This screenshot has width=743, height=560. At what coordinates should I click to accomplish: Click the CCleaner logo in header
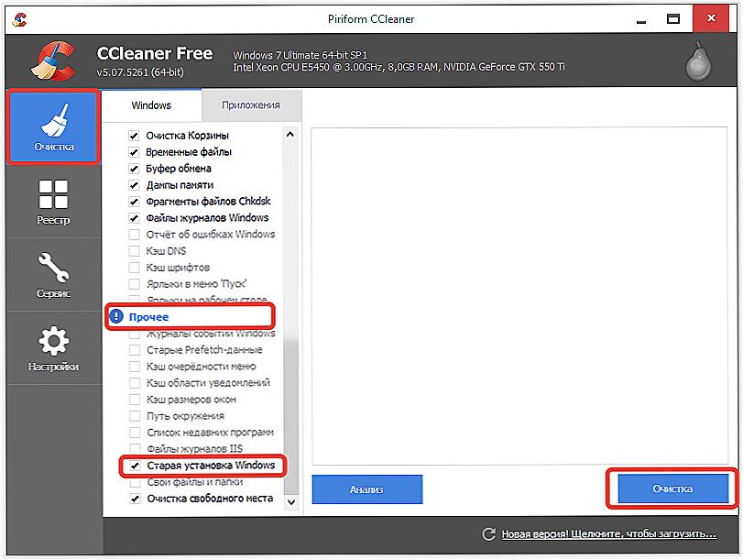51,61
